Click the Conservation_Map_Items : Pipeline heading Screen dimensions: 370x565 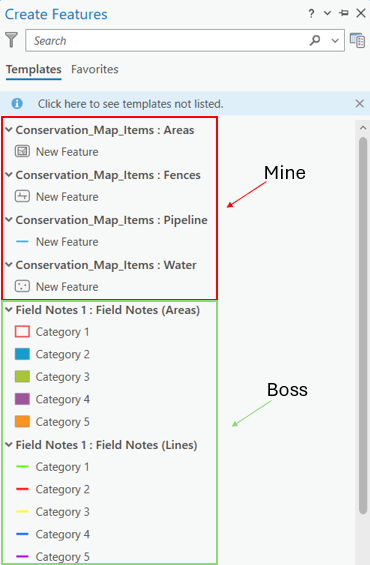[111, 220]
